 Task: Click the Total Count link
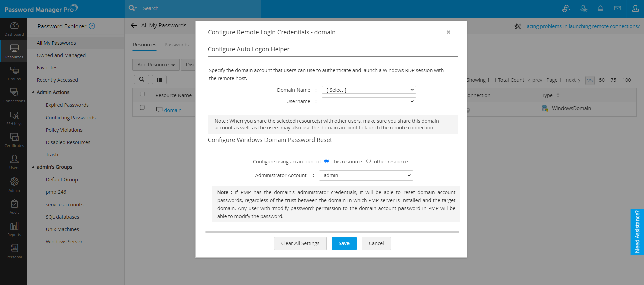pyautogui.click(x=511, y=80)
